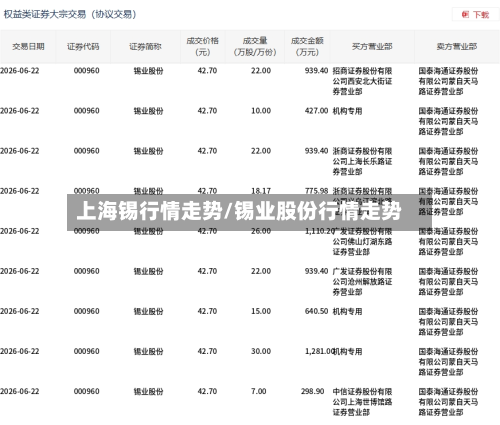The image size is (500, 425).
Task: Select the 427.00 amount cell
Action: click(316, 111)
